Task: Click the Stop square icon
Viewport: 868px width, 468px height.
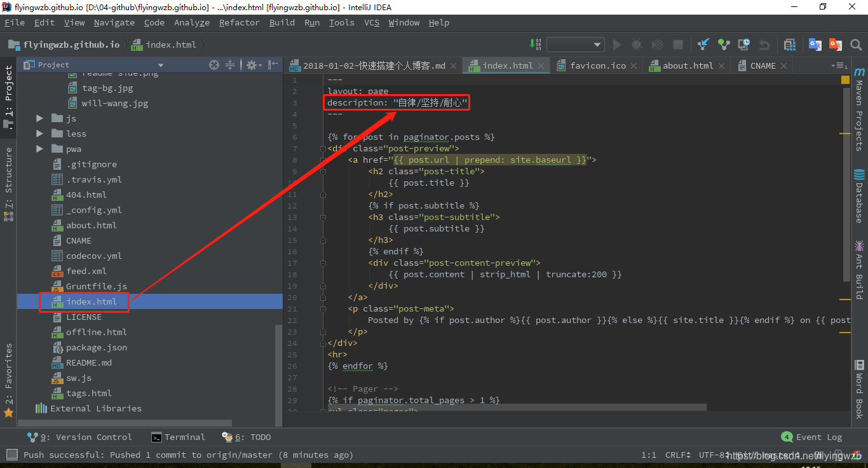Action: (x=678, y=45)
